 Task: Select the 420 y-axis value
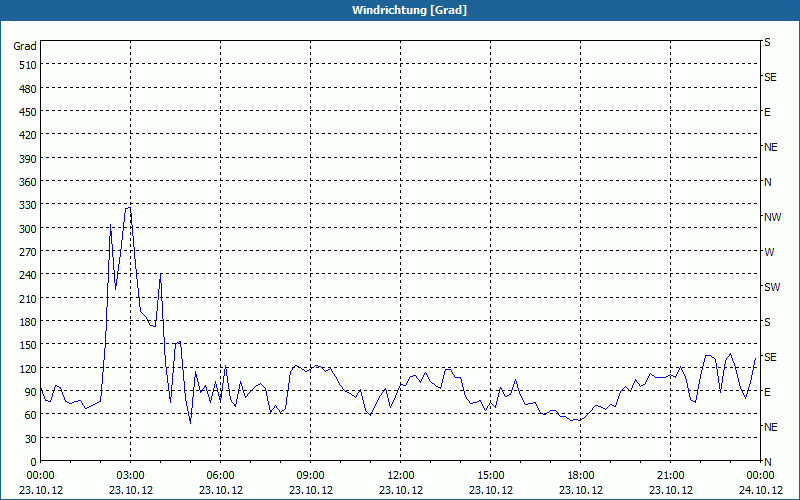point(28,135)
